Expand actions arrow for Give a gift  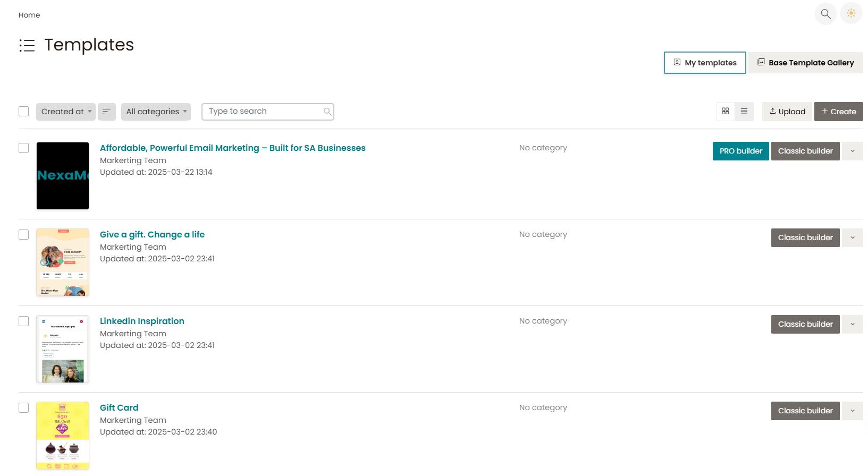[853, 237]
